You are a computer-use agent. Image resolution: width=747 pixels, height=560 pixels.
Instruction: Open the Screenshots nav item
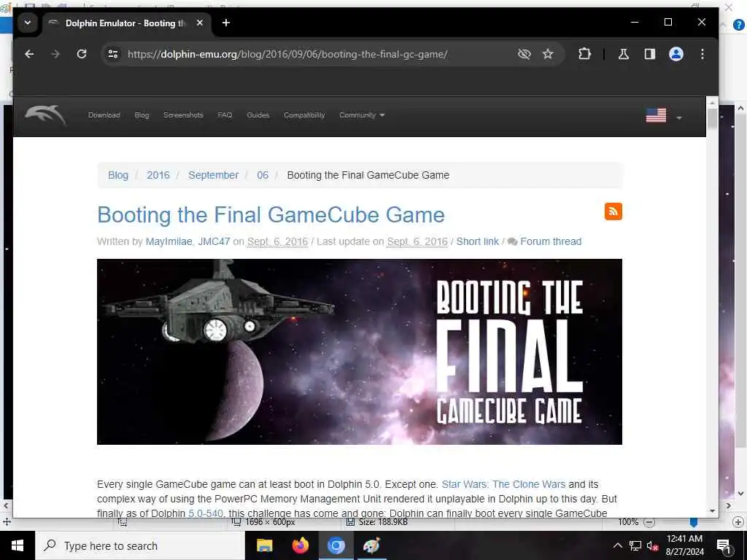[x=183, y=115]
